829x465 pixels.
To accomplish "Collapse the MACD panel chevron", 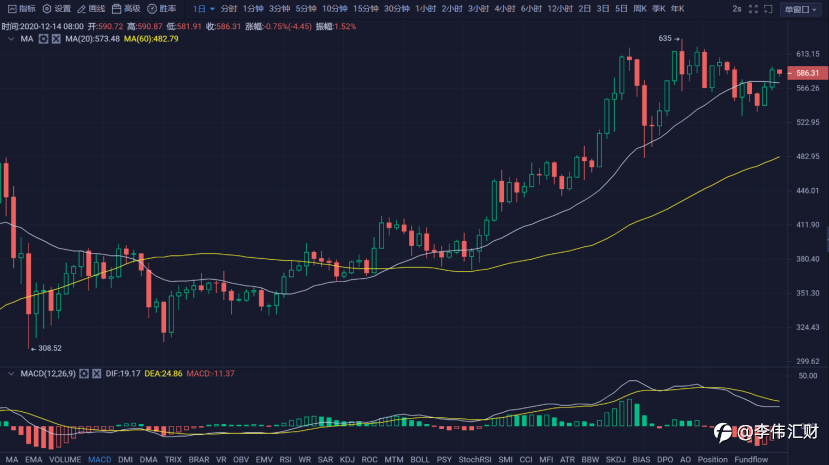I will 11,374.
